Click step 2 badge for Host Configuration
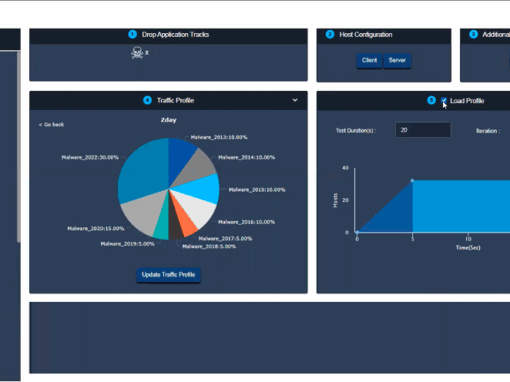Viewport: 510px width, 382px height. [x=330, y=34]
